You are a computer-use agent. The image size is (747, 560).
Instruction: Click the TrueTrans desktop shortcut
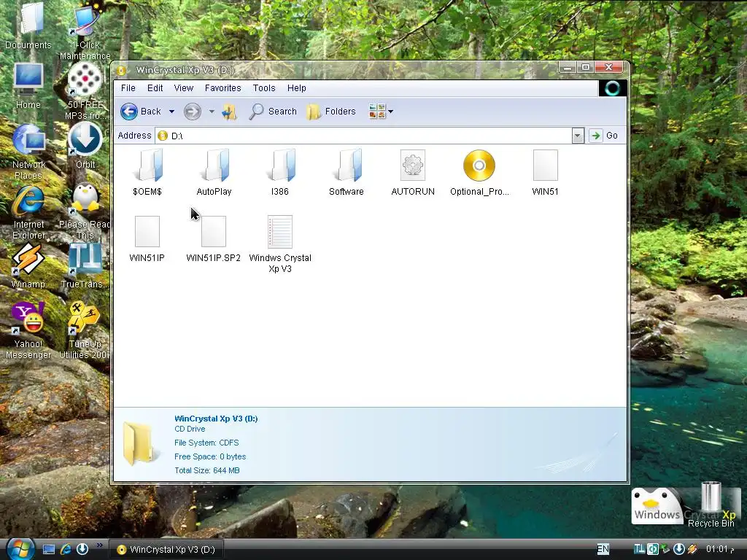[85, 265]
